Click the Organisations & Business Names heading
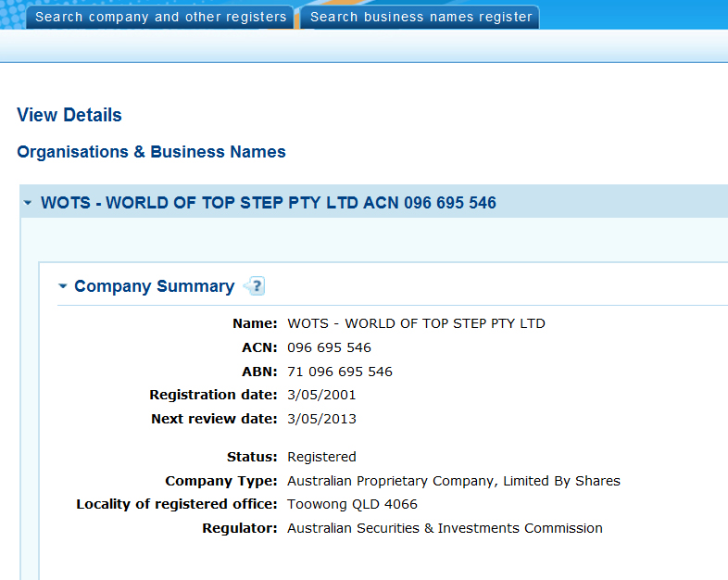The width and height of the screenshot is (728, 580). [x=151, y=152]
